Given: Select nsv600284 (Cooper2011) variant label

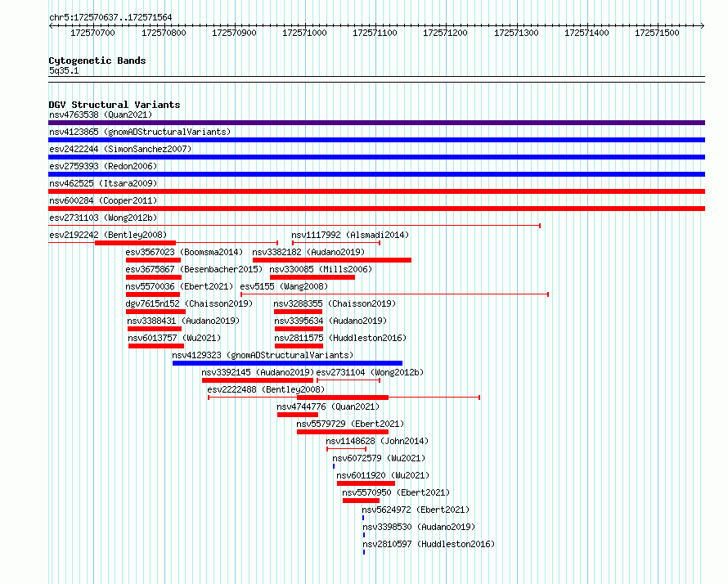Looking at the screenshot, I should click(103, 200).
